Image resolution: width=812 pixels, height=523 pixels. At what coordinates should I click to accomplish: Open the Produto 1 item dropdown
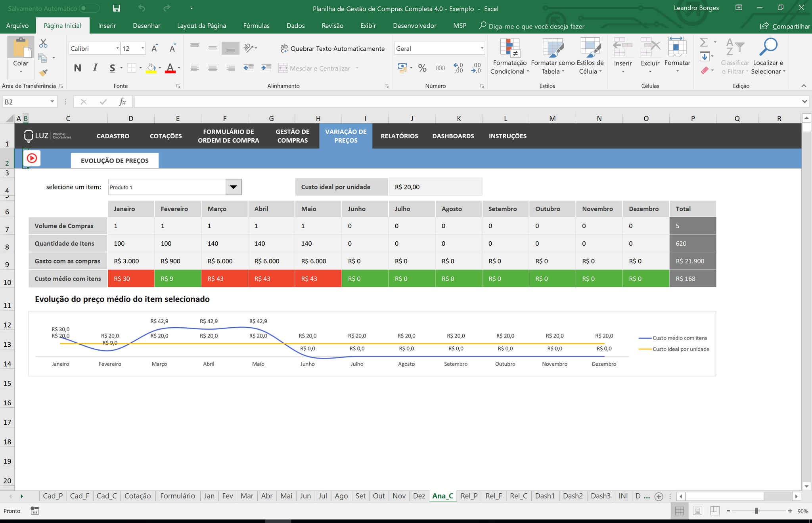point(234,187)
